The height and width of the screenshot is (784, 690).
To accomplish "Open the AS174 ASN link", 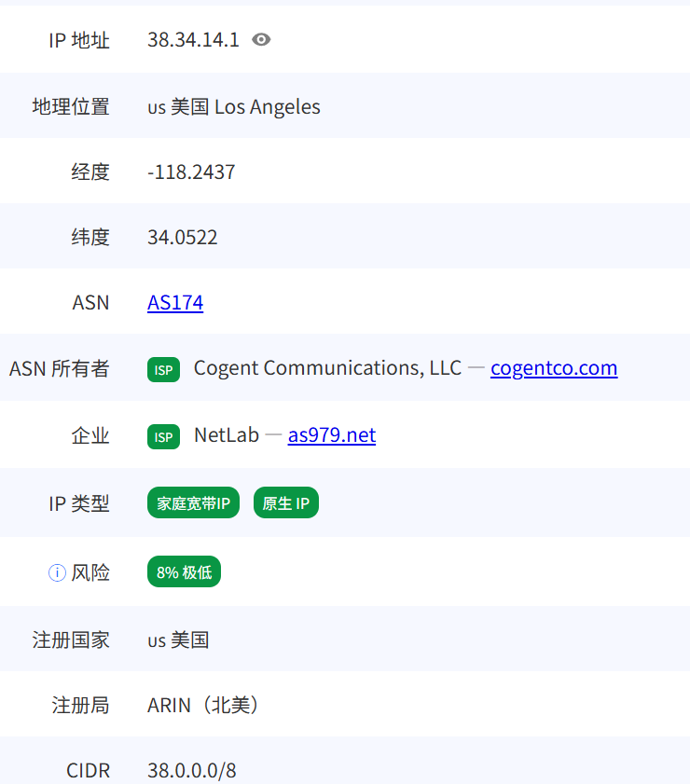I will (175, 302).
